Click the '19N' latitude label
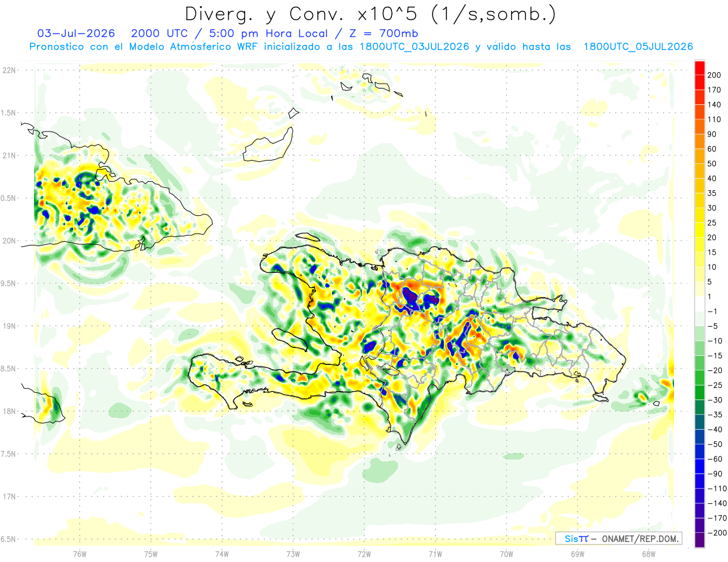Screen dimensions: 728x562 coord(8,326)
